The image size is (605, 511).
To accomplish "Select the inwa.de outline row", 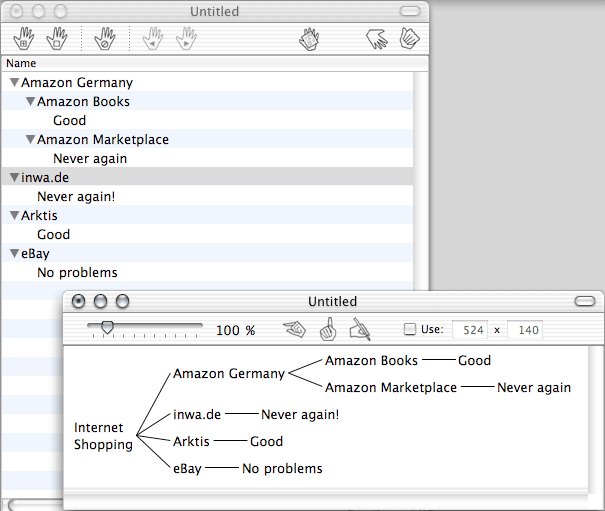I will point(207,177).
